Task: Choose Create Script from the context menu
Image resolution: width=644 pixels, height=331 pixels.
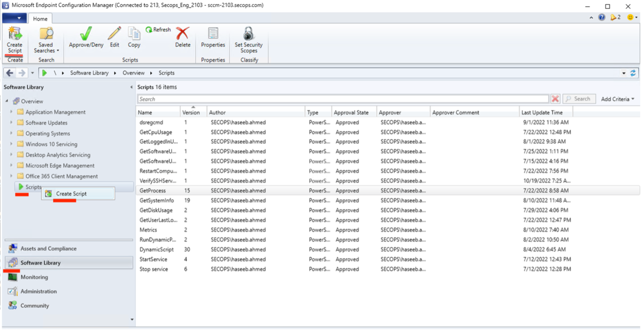Action: tap(78, 194)
